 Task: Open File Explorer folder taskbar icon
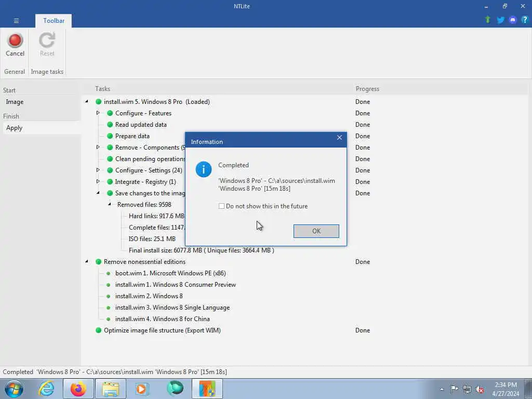pos(111,389)
